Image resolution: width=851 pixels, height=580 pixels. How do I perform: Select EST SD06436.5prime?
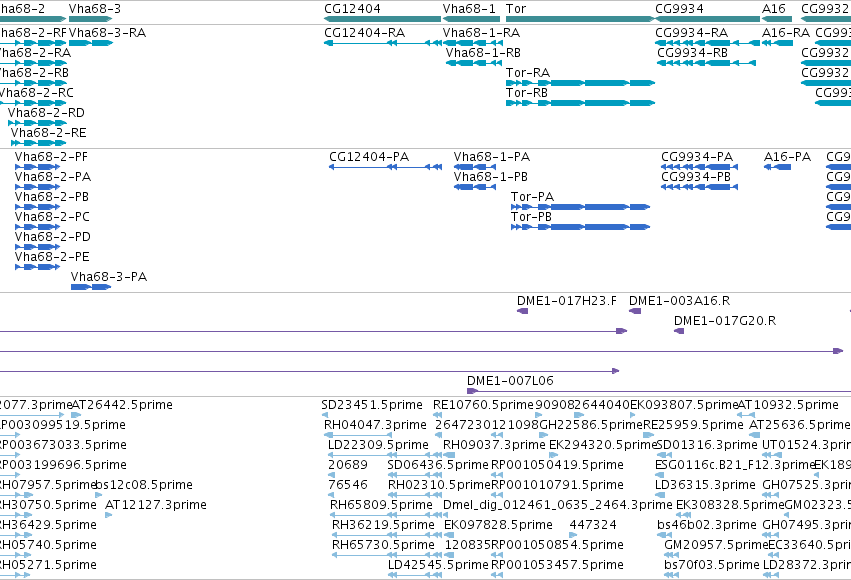438,466
